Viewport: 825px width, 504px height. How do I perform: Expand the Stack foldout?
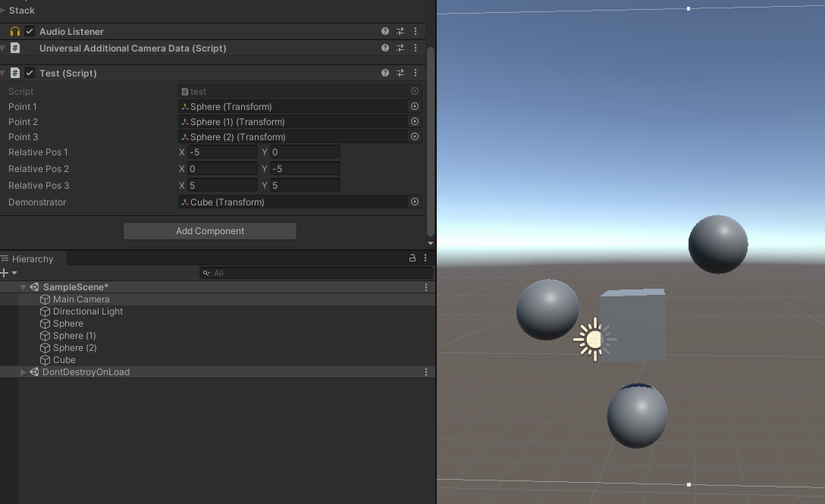[2, 10]
